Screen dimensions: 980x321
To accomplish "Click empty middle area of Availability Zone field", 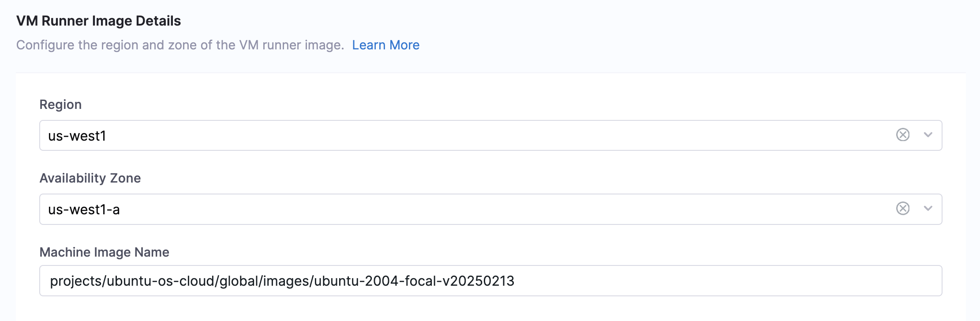I will coord(485,209).
